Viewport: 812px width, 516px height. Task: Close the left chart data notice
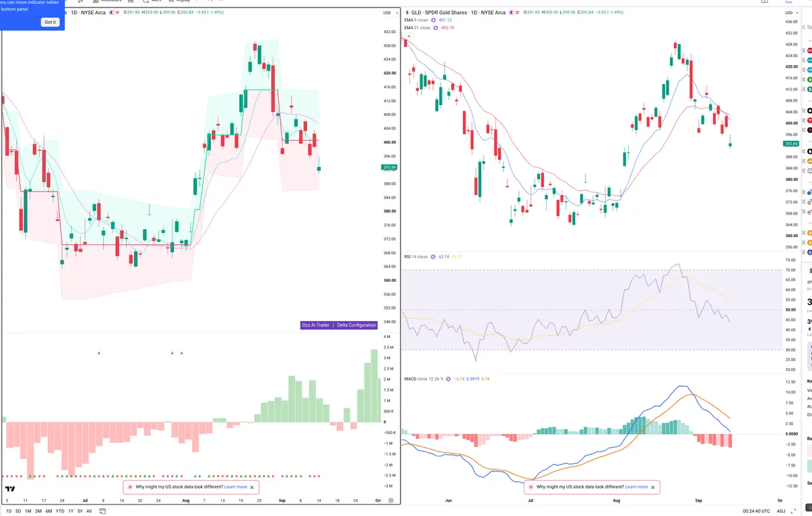pyautogui.click(x=252, y=487)
